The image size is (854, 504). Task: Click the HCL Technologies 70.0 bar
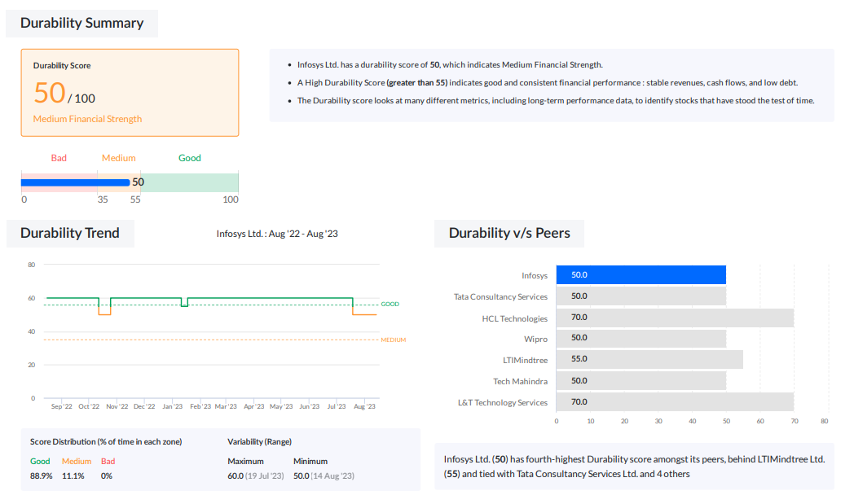pyautogui.click(x=675, y=318)
